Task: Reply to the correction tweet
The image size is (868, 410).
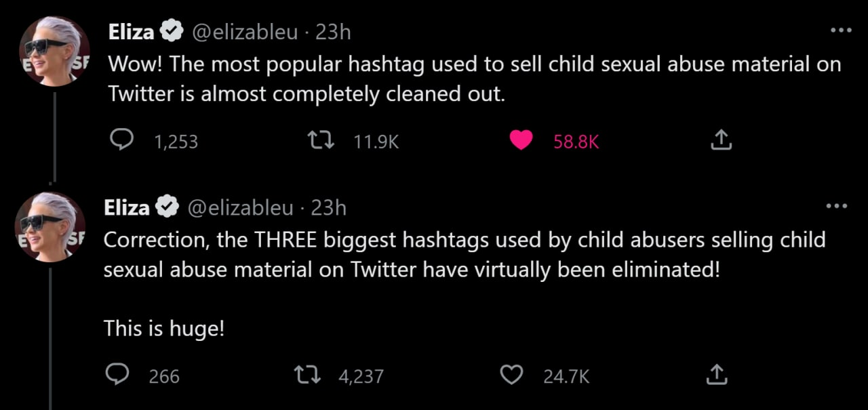Action: click(117, 375)
